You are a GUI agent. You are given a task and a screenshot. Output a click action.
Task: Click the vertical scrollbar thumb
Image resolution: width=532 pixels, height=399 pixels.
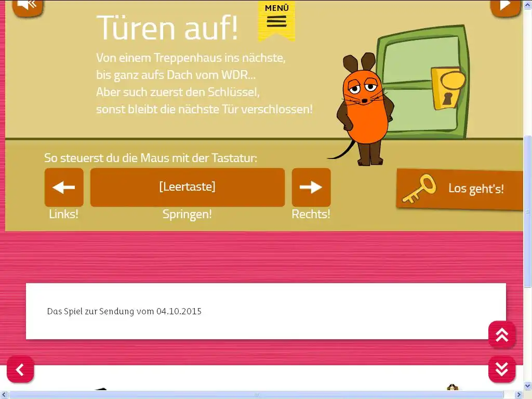pos(528,211)
